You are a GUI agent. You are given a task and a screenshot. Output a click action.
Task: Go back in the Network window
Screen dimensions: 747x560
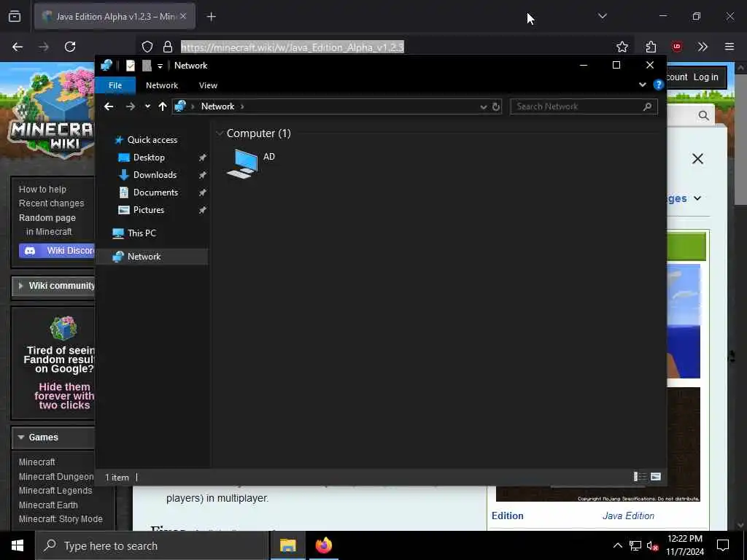click(109, 106)
